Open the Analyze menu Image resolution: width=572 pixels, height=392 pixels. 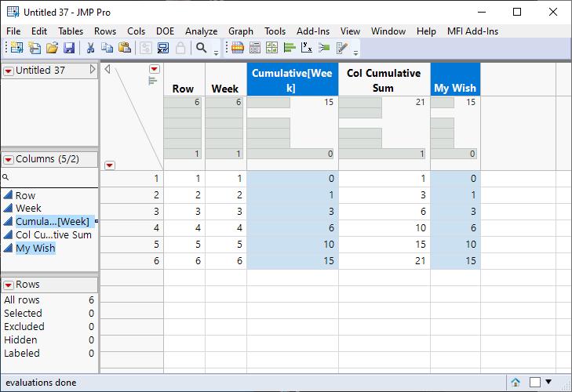[201, 31]
